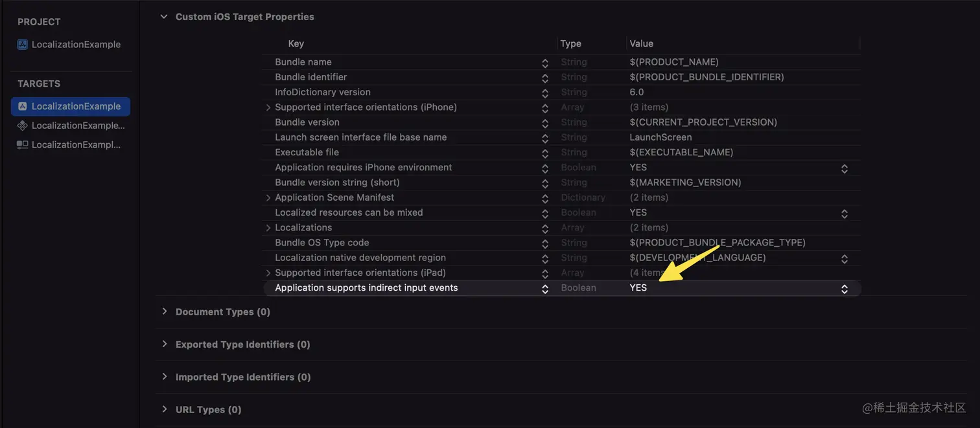
Task: Select Localization native development region key
Action: coord(360,258)
